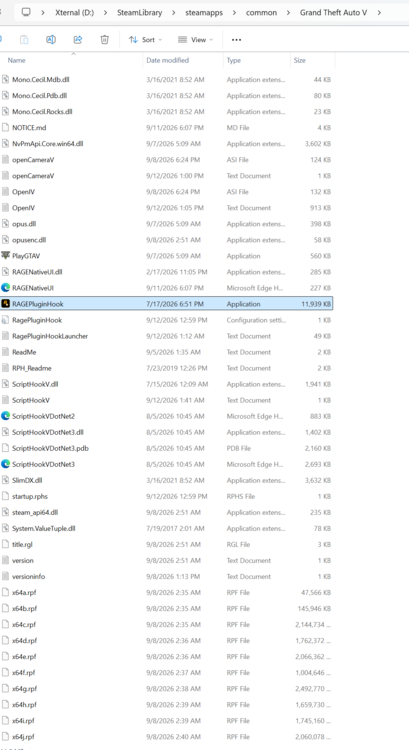Click the 11,939 KB size cell

tap(316, 304)
